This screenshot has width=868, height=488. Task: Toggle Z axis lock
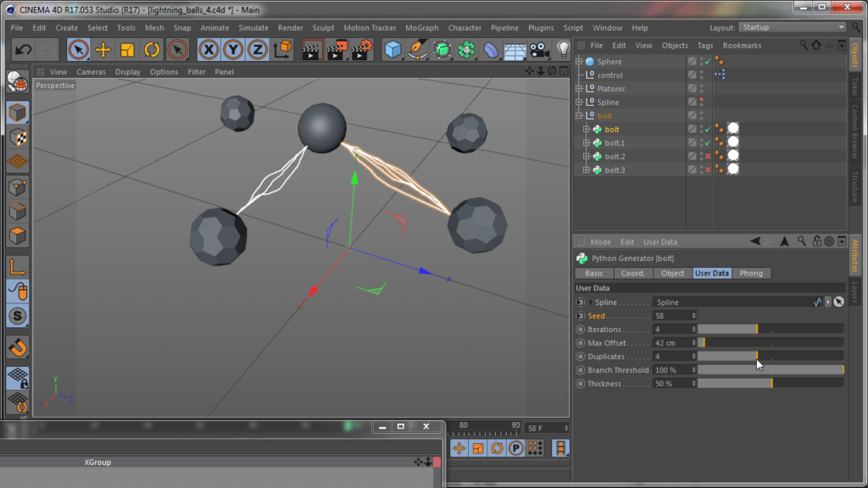pyautogui.click(x=258, y=50)
